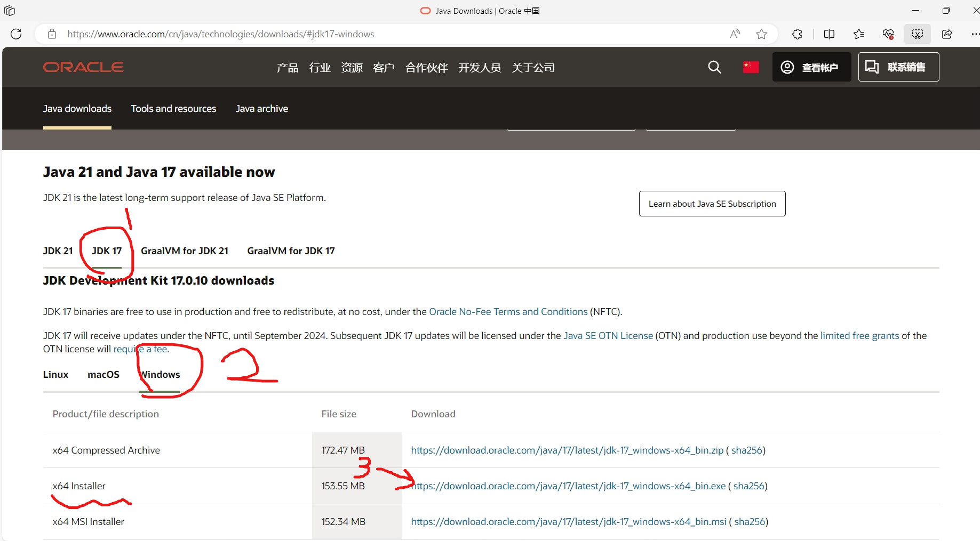This screenshot has width=980, height=541.
Task: Switch to Java archive tab
Action: point(262,109)
